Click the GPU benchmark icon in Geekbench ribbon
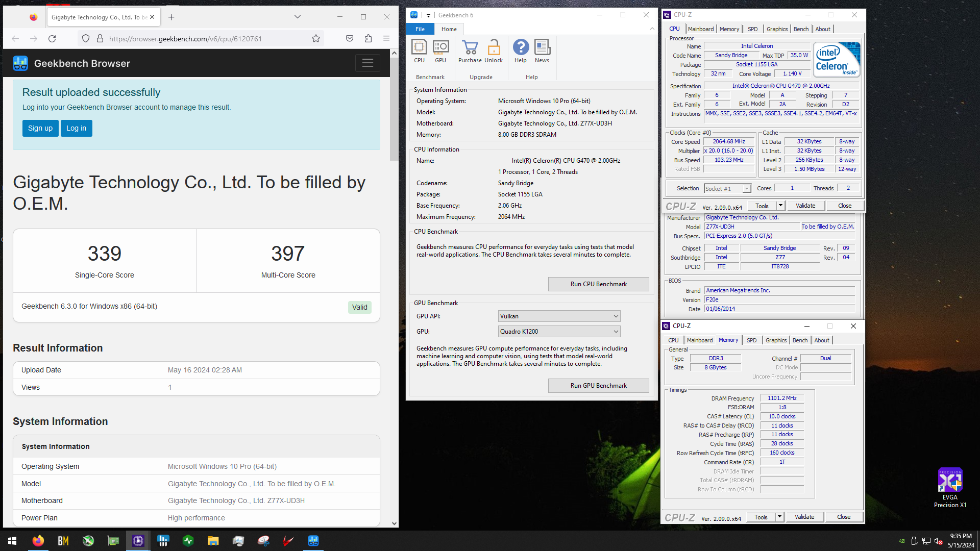980x551 pixels. 440,52
